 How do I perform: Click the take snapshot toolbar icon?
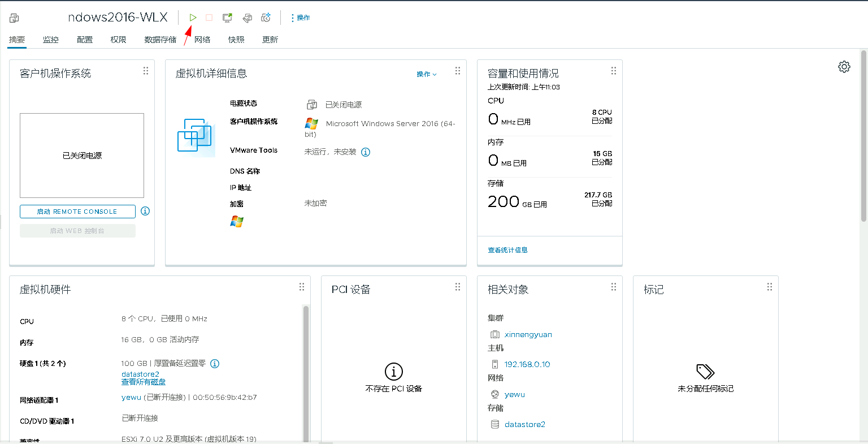point(266,18)
